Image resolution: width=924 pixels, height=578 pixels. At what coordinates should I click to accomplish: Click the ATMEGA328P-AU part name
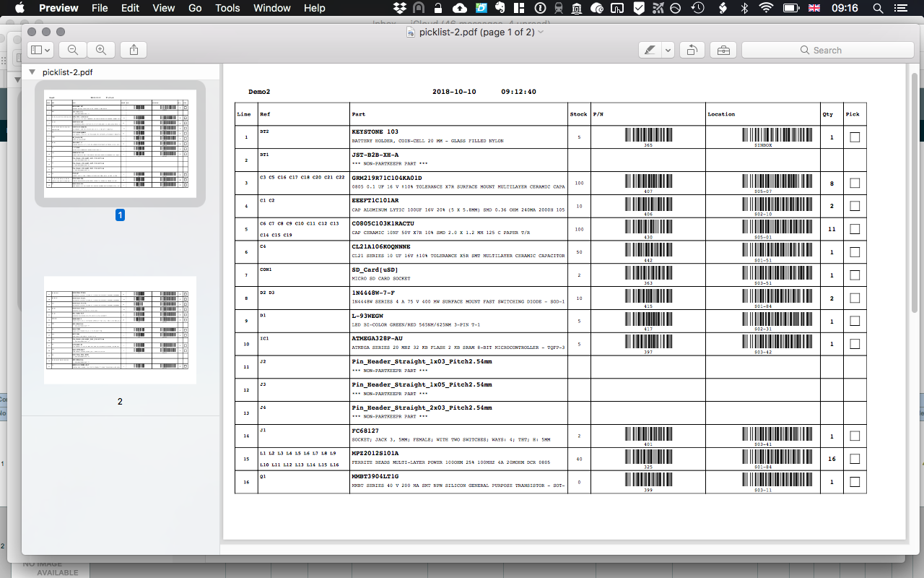[377, 338]
